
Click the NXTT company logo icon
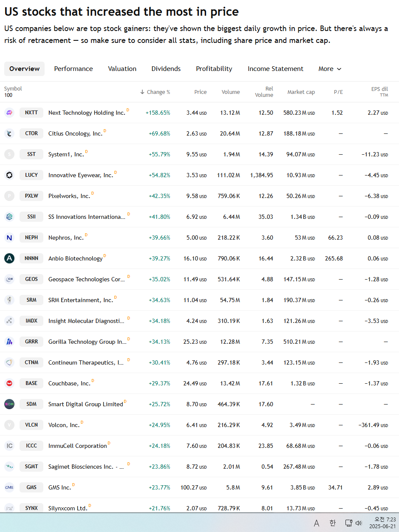point(9,113)
